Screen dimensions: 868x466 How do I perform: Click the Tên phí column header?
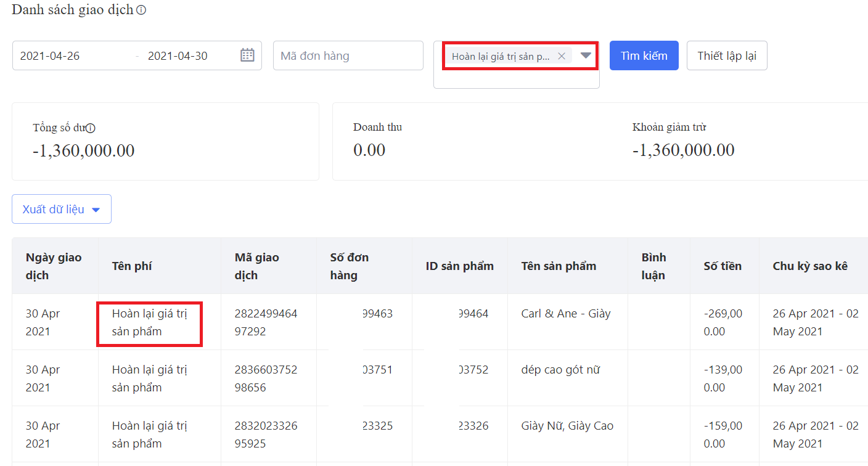pos(132,266)
